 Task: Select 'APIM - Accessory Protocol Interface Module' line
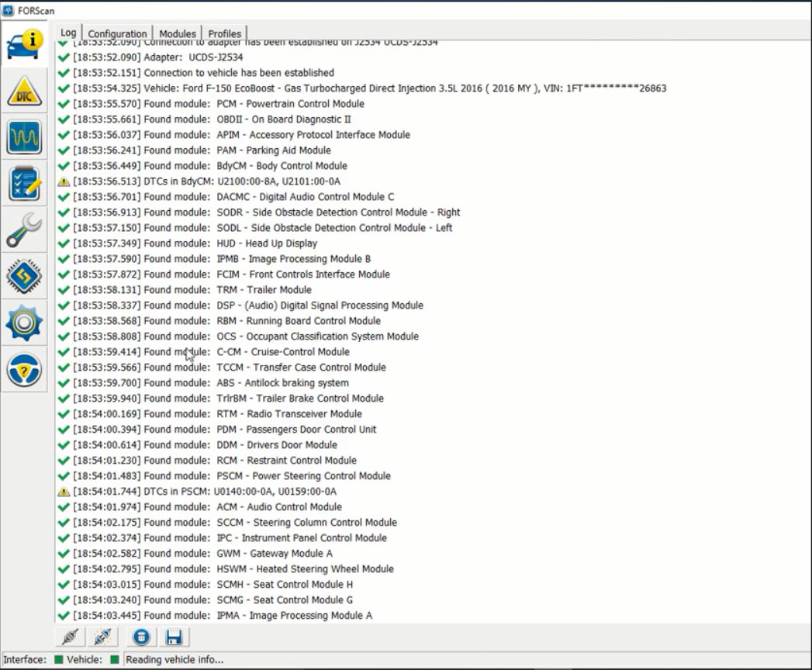pos(241,135)
